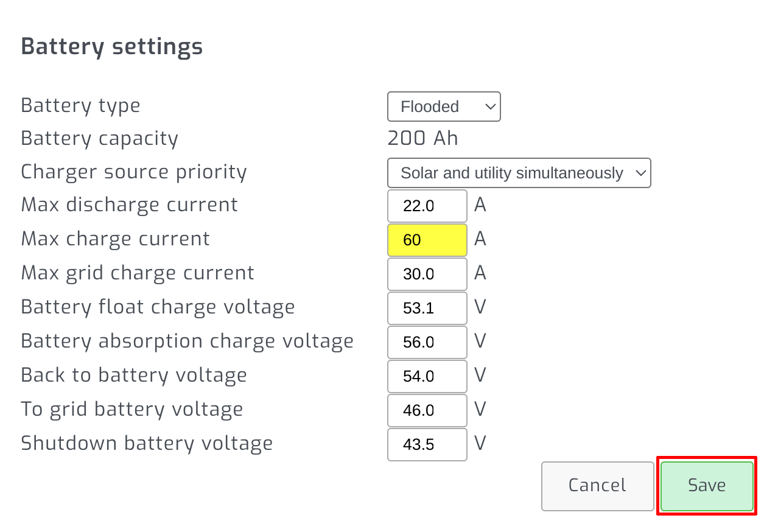This screenshot has height=532, width=778.
Task: Click the Battery type label
Action: [x=80, y=105]
